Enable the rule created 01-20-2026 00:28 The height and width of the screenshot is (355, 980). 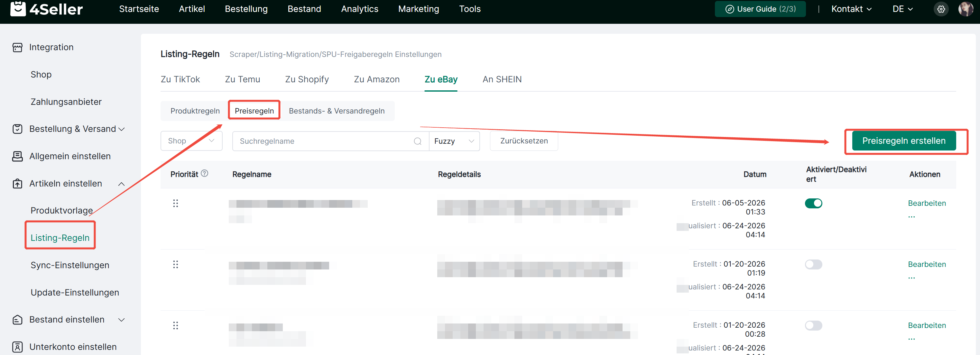click(x=813, y=326)
